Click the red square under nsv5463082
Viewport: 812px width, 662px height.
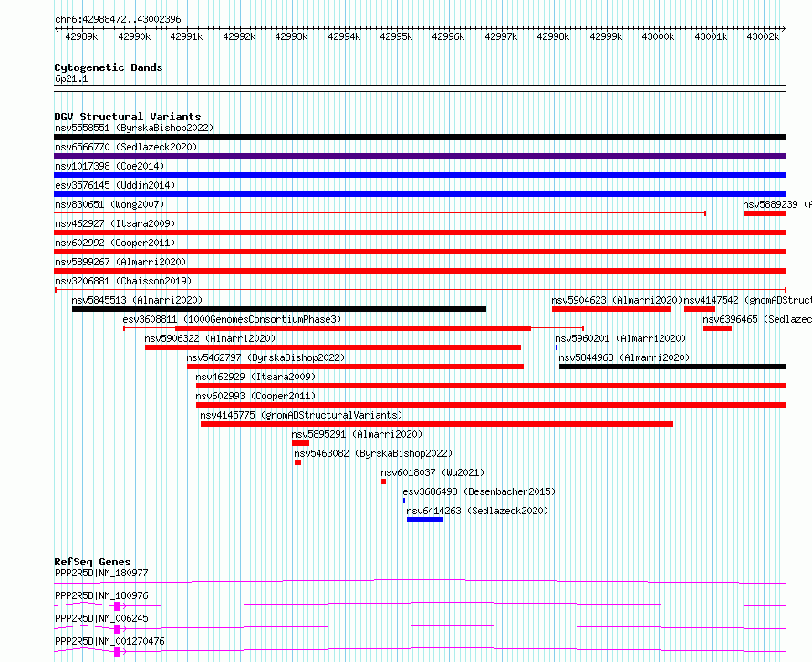coord(297,462)
